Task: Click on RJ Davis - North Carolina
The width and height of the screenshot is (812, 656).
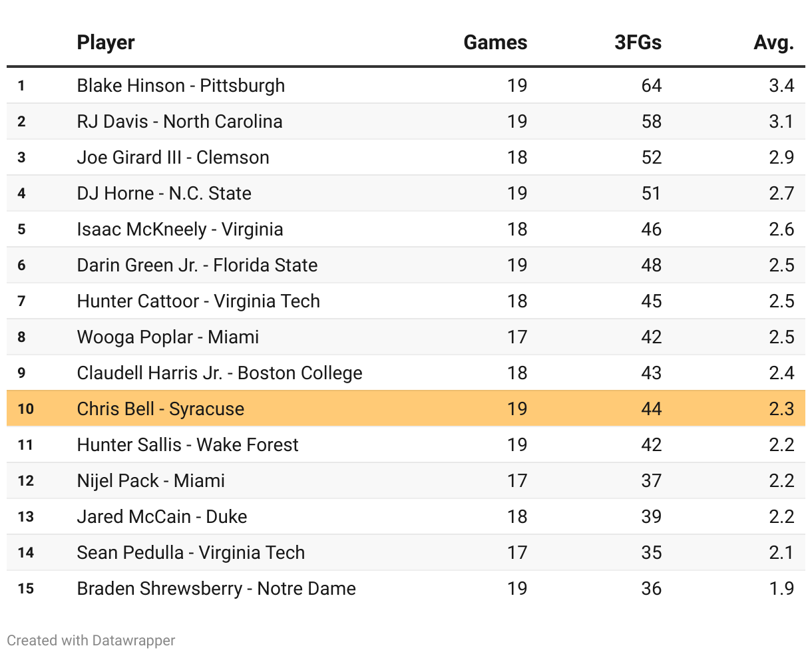Action: click(x=180, y=122)
